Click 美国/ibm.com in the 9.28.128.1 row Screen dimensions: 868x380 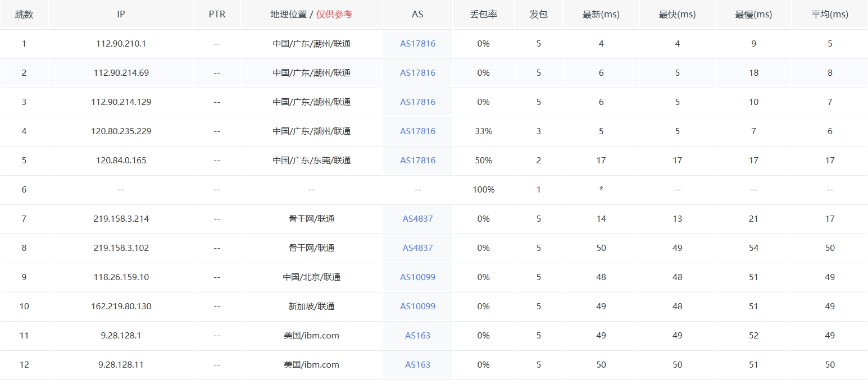[311, 335]
